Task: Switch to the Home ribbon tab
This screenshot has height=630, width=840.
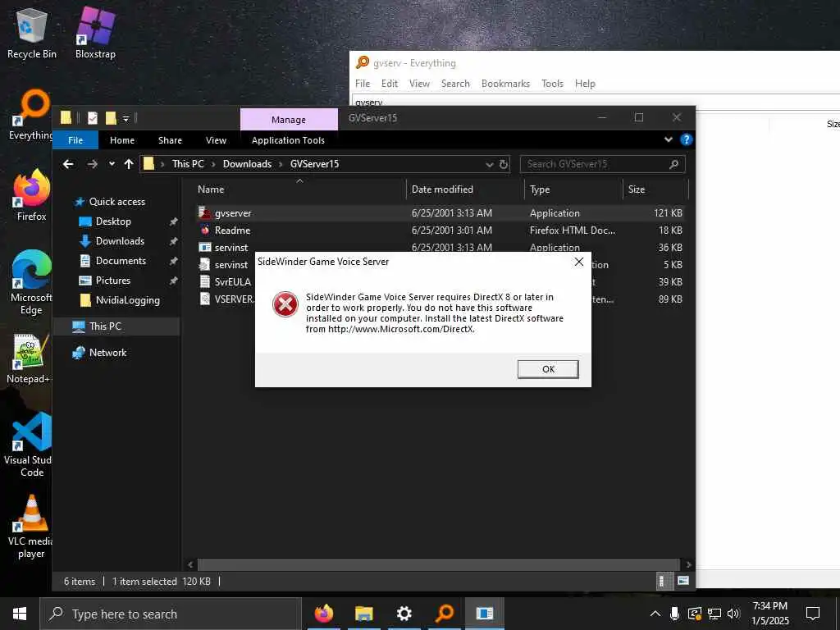Action: click(122, 140)
